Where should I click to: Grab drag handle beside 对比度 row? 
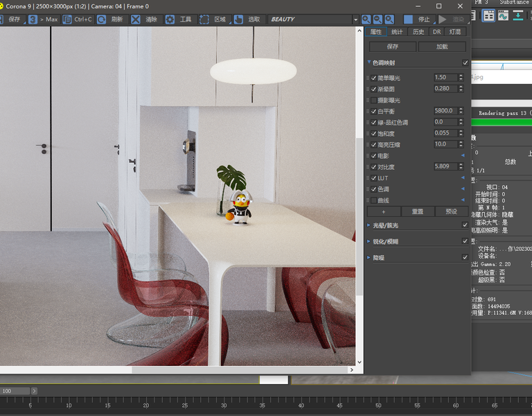(368, 166)
